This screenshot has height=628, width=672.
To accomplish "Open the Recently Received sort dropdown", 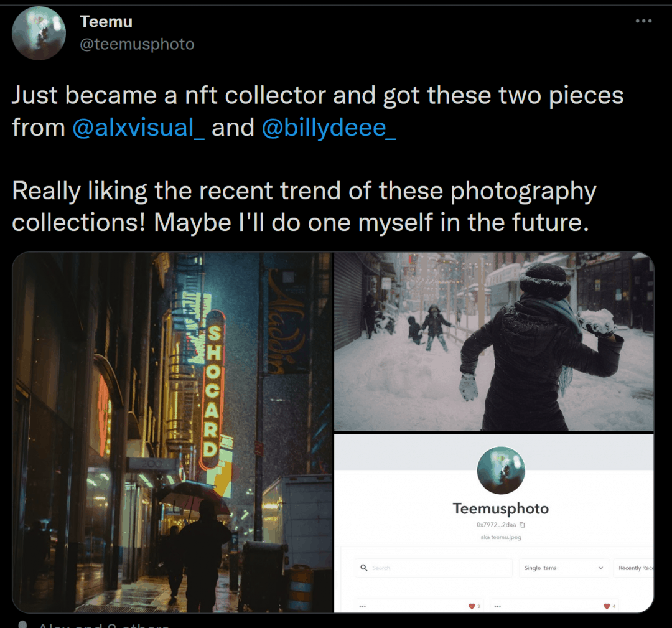I will [x=633, y=568].
